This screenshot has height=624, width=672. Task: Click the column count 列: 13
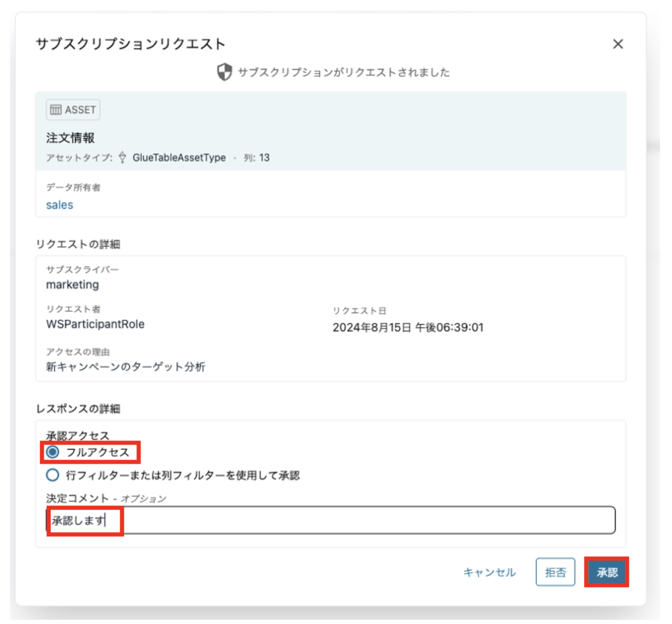(257, 157)
